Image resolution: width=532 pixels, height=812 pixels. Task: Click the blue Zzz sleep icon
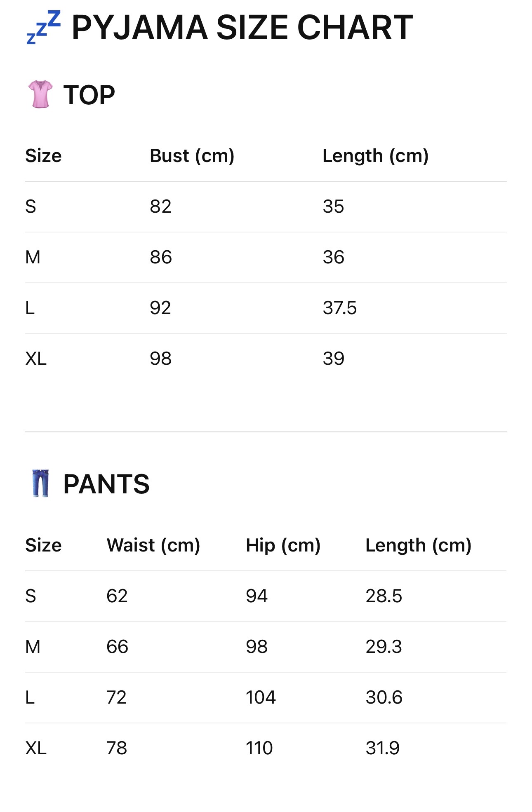coord(43,28)
